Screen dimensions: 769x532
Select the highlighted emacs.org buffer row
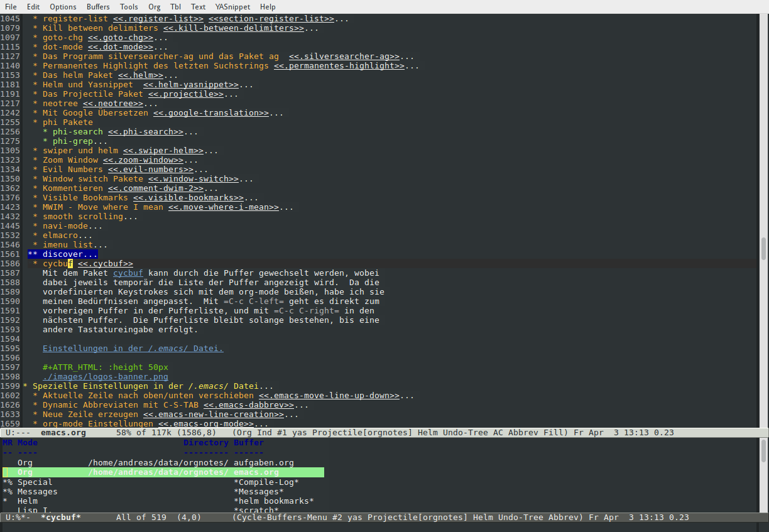click(x=256, y=472)
